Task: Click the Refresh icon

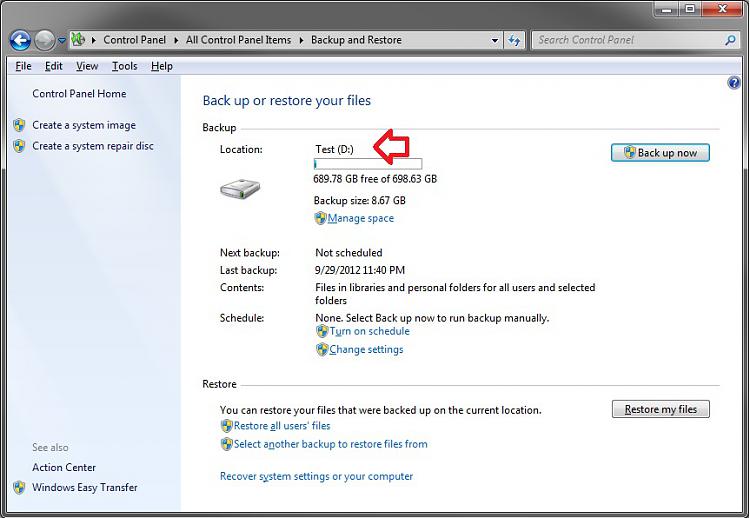Action: pos(514,41)
